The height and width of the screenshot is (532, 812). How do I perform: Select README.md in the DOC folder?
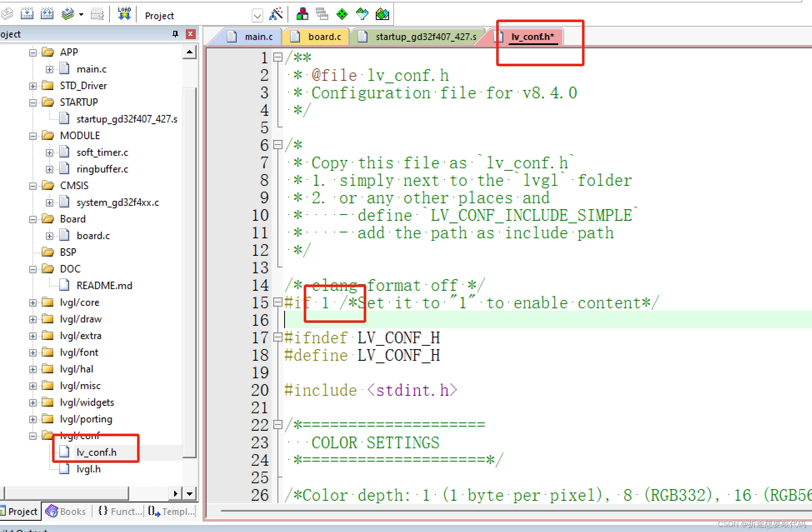pyautogui.click(x=104, y=285)
